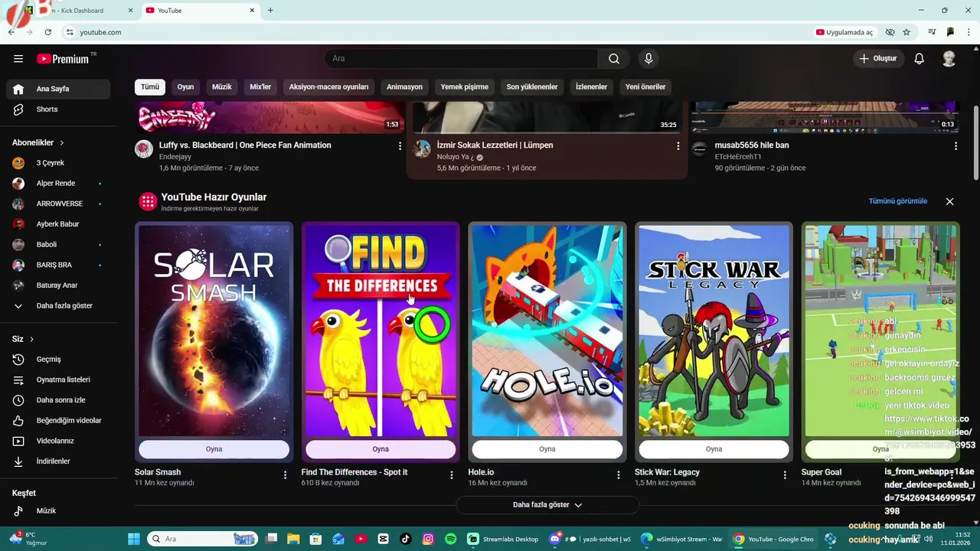Viewport: 980px width, 551px height.
Task: Expand Daha fazla göster in subscriptions
Action: (58, 306)
